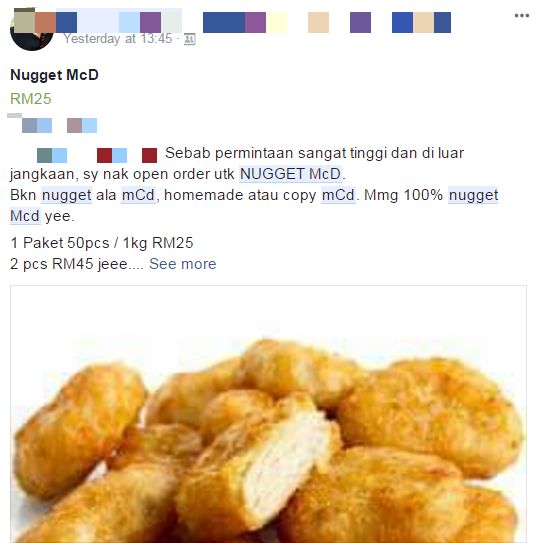Open the blurred group name in the header
The height and width of the screenshot is (543, 539).
point(327,23)
